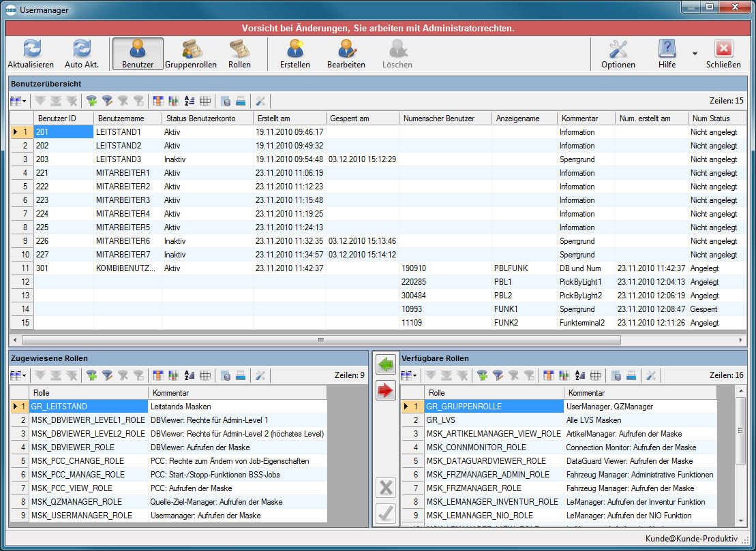Edit filter in Benutzerübersicht toolbar
756x551 pixels.
[107, 101]
